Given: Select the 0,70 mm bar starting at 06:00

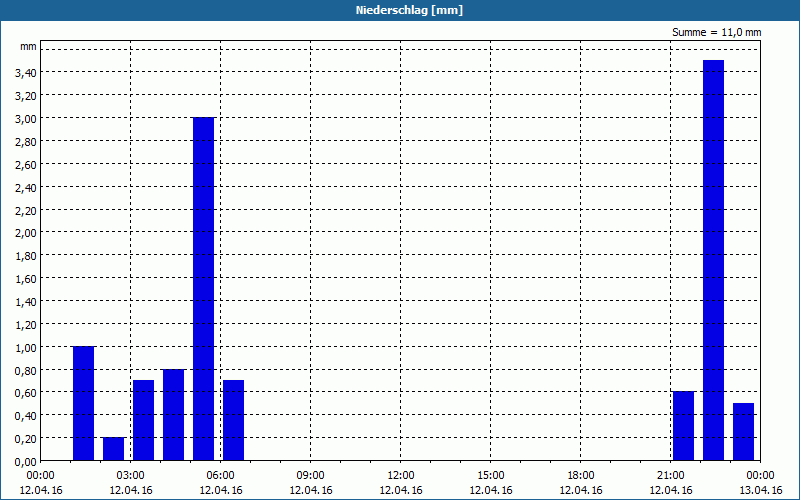Looking at the screenshot, I should click(234, 420).
